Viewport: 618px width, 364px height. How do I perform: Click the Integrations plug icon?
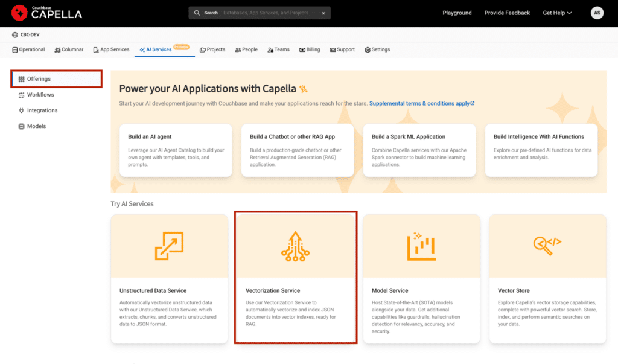coord(21,110)
